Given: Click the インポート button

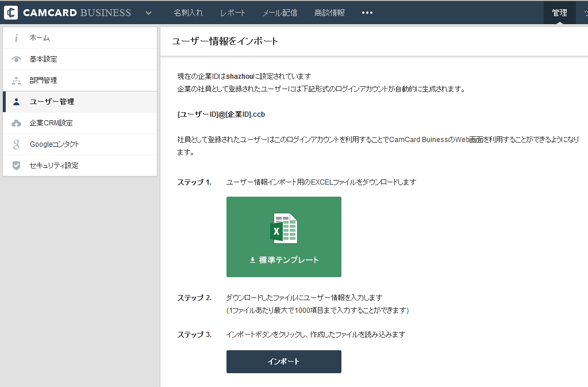Looking at the screenshot, I should tap(284, 362).
